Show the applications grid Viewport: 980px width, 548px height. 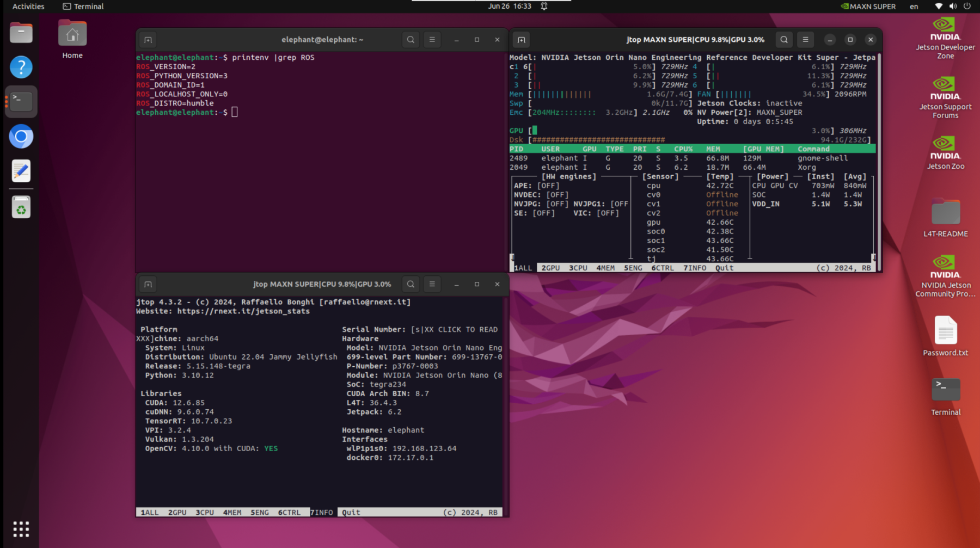pyautogui.click(x=21, y=529)
